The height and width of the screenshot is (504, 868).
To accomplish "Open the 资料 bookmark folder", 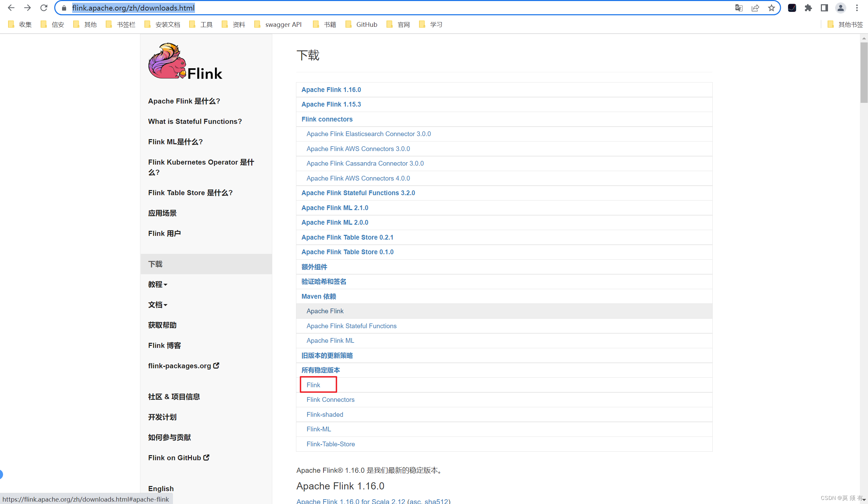I will coord(234,24).
